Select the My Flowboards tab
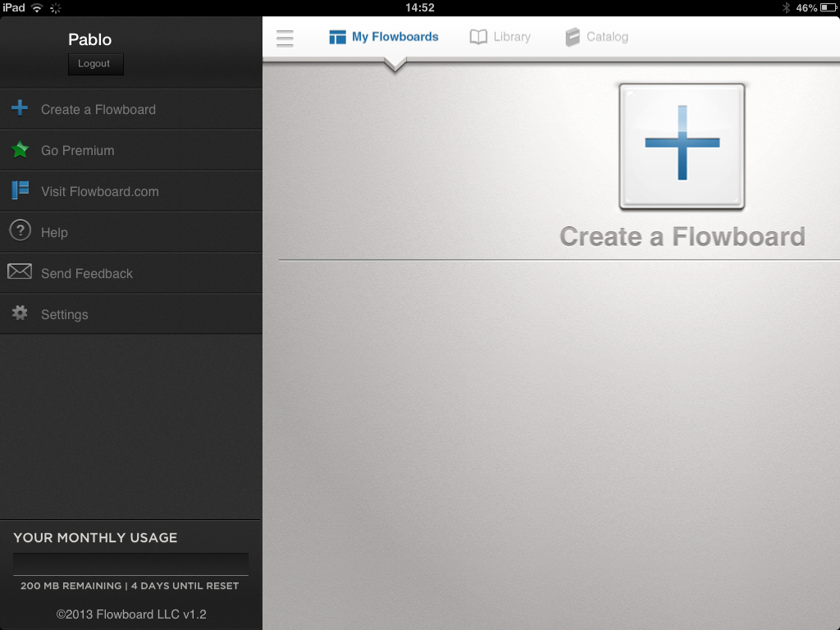 click(x=383, y=36)
